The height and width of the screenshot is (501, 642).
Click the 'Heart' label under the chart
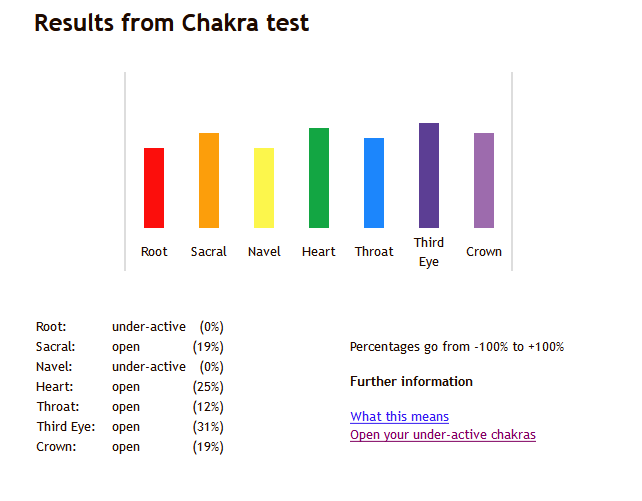point(319,252)
